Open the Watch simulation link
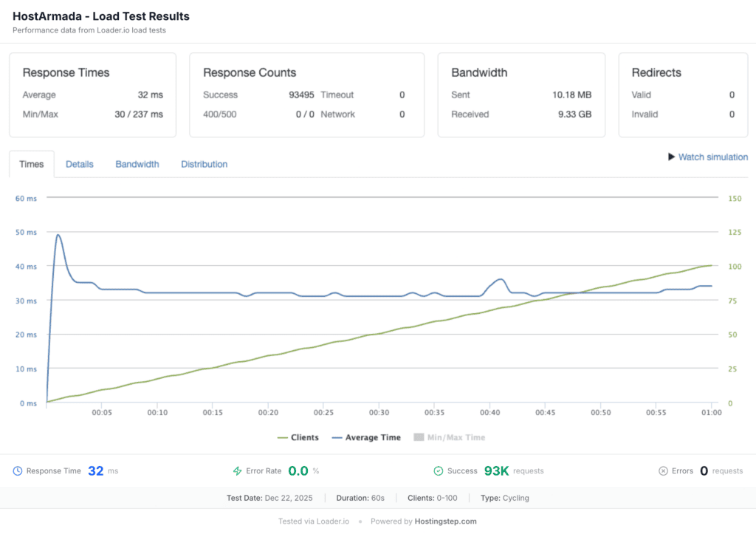Screen dimensions: 756x534 click(x=713, y=157)
